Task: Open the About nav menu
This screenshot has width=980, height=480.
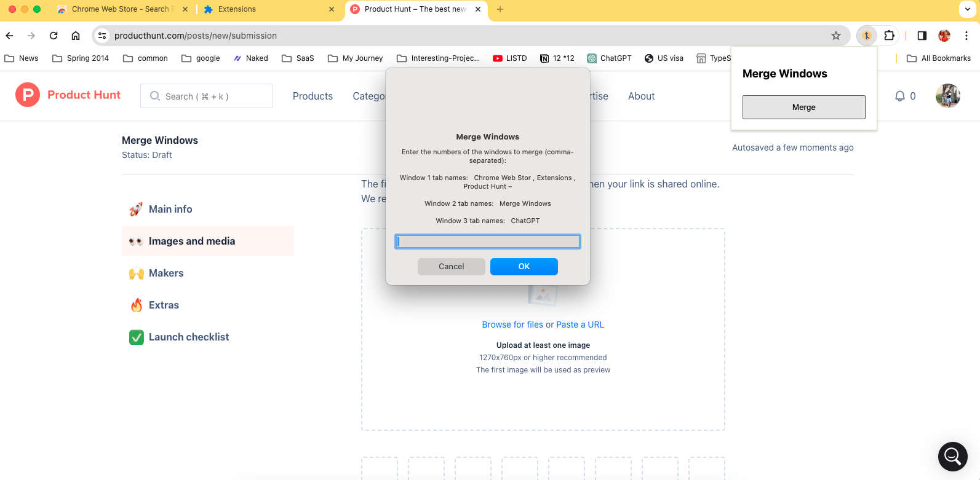Action: (x=642, y=96)
